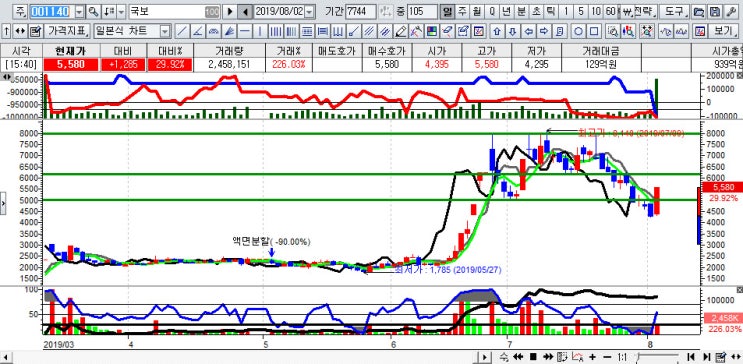Select the rectangle shape drawing tool
The width and height of the screenshot is (743, 364).
(x=594, y=32)
